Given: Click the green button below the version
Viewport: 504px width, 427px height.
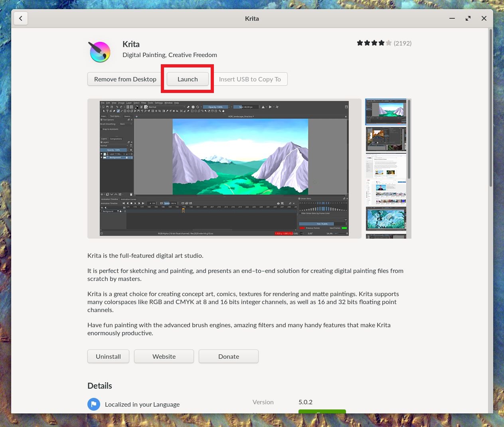Looking at the screenshot, I should (x=322, y=411).
